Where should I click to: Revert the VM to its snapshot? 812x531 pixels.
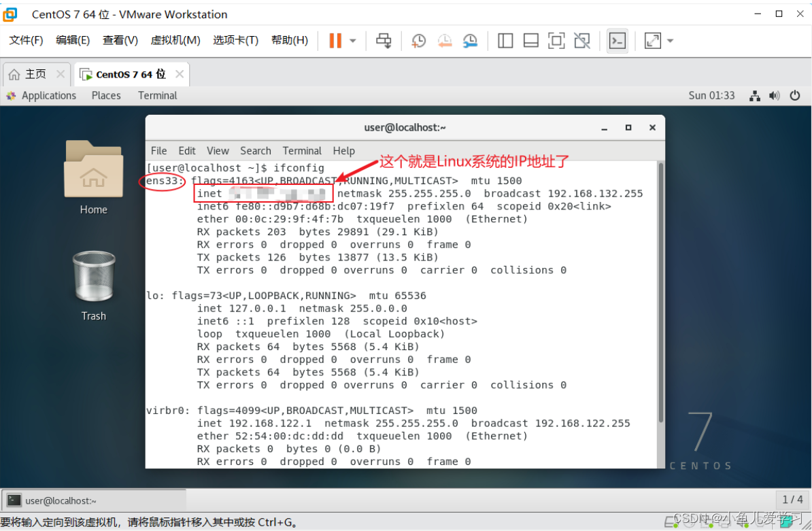(x=445, y=41)
